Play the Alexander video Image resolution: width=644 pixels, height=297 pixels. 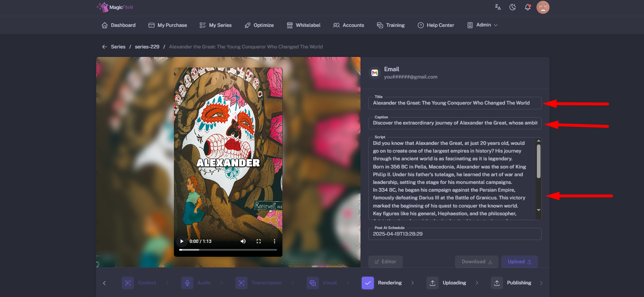coord(182,241)
